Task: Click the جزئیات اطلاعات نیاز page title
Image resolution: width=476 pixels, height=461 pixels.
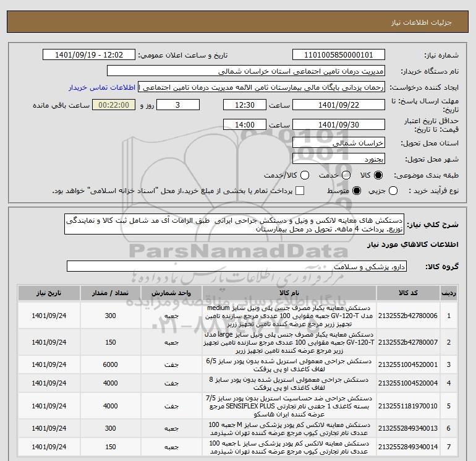Action: [422, 22]
